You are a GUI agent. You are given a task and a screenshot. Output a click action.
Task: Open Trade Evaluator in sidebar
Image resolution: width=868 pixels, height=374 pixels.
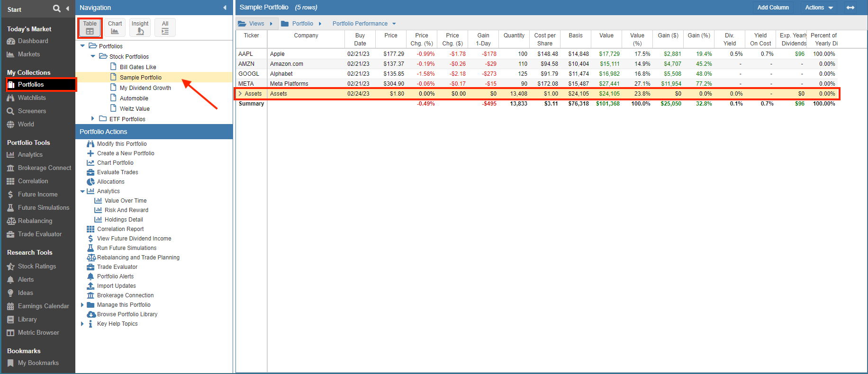[34, 234]
